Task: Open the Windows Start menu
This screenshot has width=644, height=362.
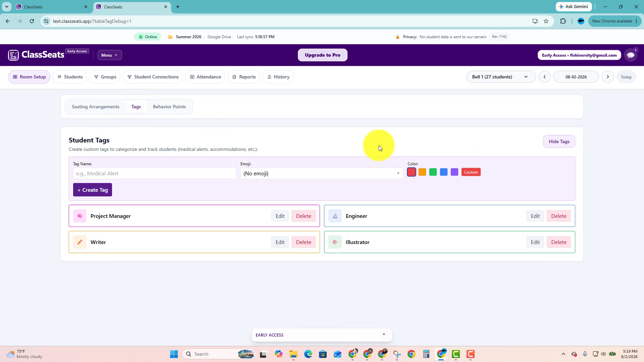Action: pyautogui.click(x=174, y=354)
